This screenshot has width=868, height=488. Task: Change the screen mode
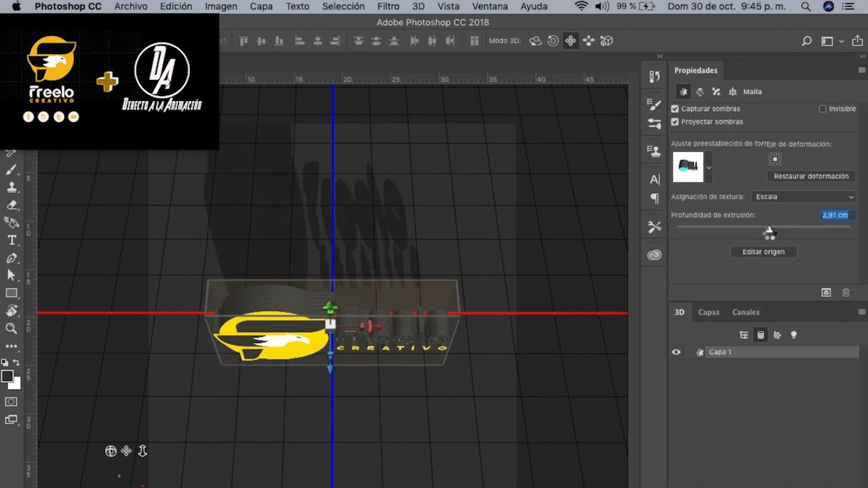12,420
